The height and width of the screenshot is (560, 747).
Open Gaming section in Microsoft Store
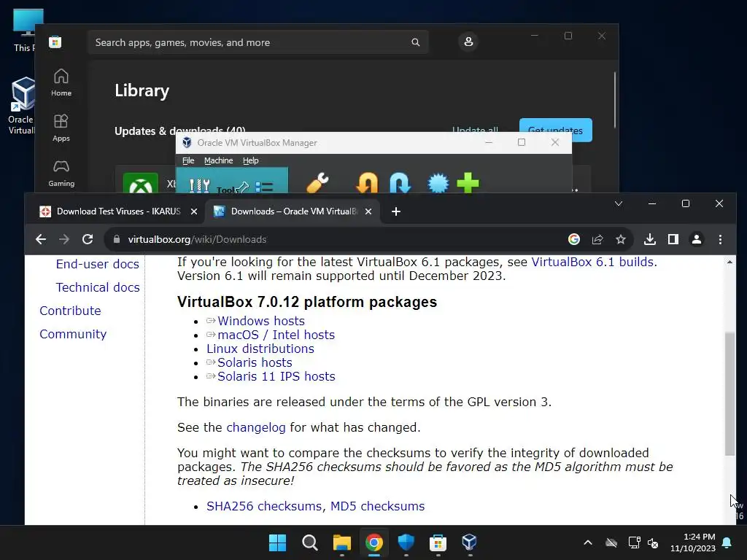click(x=61, y=174)
